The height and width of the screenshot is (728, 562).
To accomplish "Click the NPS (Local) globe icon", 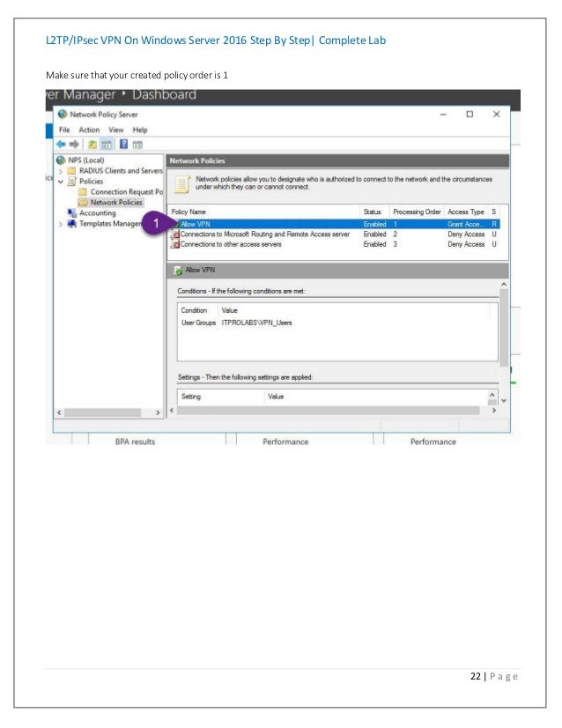I will click(61, 160).
